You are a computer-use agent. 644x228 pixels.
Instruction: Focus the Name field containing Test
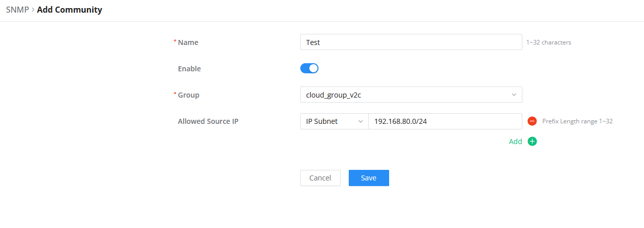pos(411,42)
